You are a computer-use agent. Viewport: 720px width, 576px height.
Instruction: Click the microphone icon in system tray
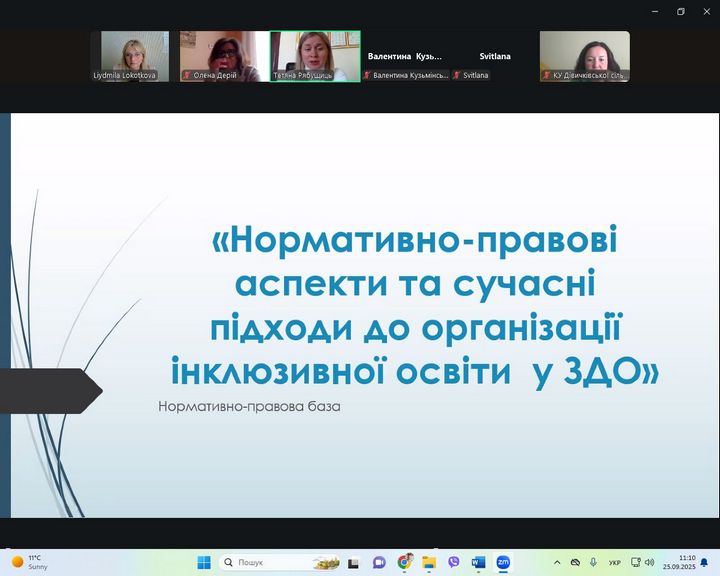point(593,562)
